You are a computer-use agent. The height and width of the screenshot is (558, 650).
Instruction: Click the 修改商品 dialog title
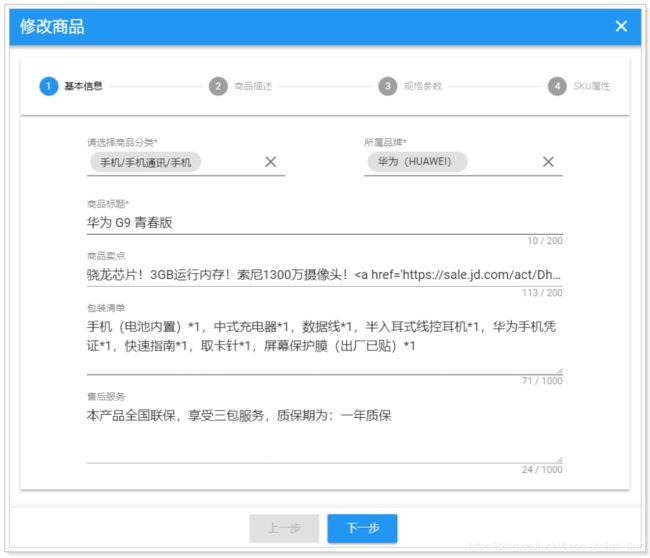point(52,27)
